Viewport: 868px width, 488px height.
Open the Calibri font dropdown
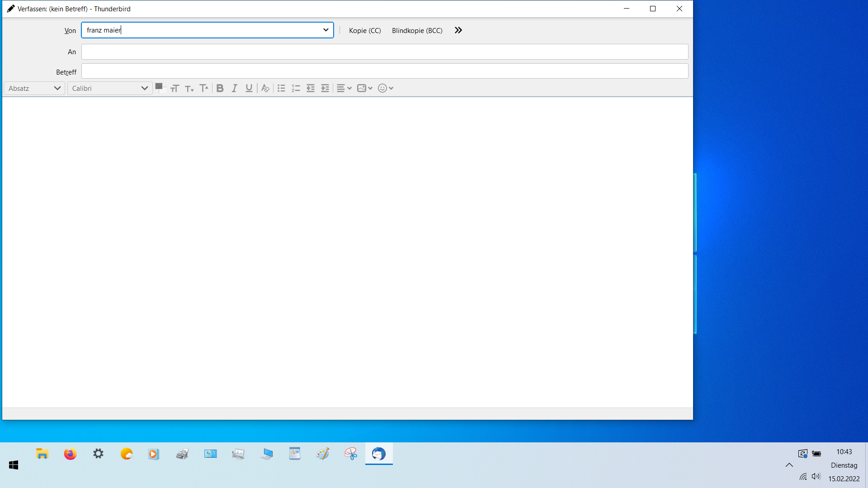[x=110, y=89]
